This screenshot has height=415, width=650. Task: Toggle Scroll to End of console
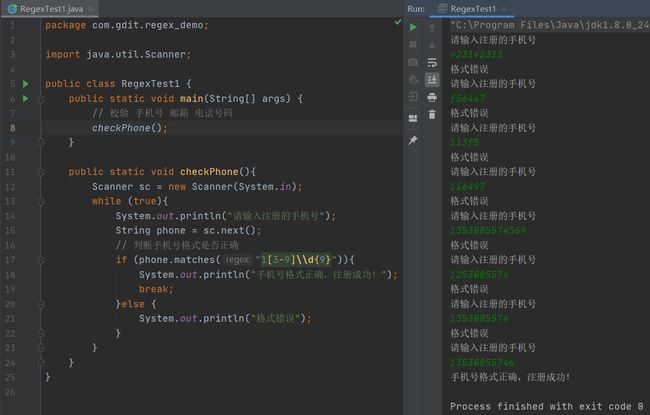432,80
